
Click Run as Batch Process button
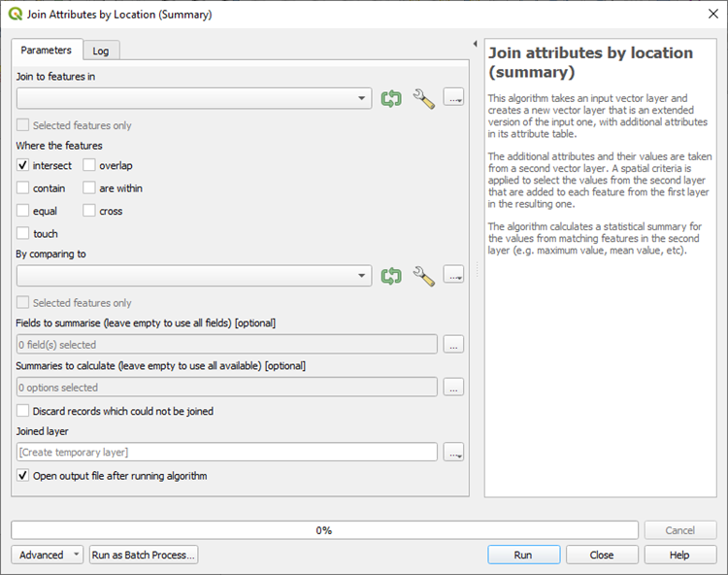144,556
